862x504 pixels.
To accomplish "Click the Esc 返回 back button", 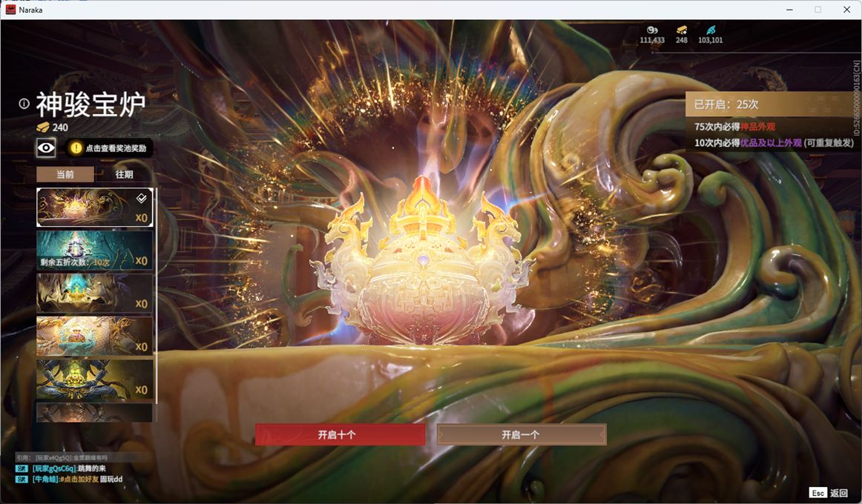I will coord(829,492).
